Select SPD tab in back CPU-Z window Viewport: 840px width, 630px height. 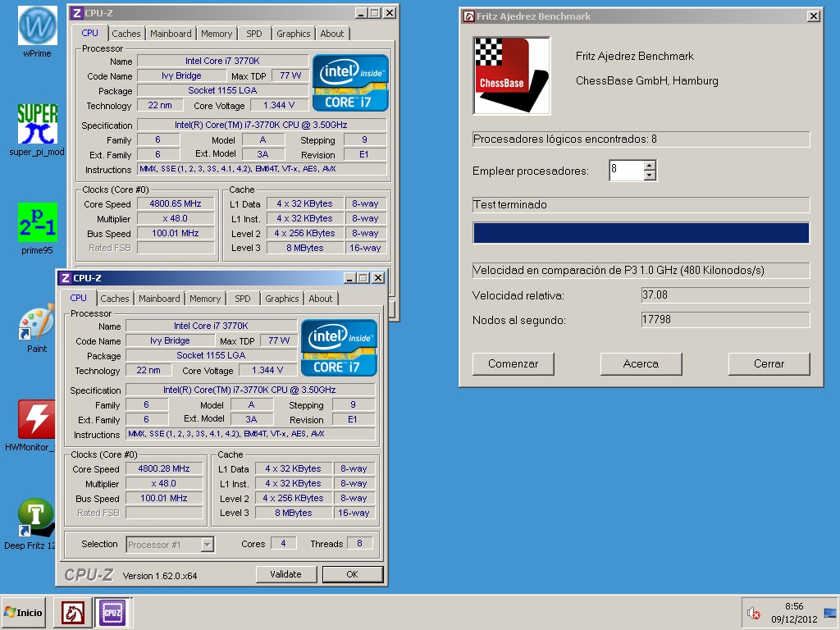click(254, 33)
